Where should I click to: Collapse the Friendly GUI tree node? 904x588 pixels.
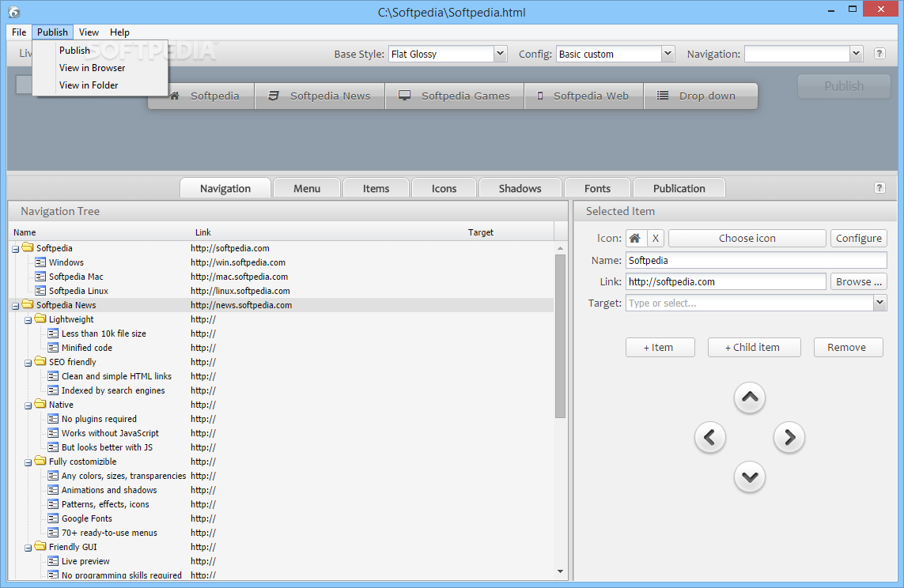click(x=28, y=548)
